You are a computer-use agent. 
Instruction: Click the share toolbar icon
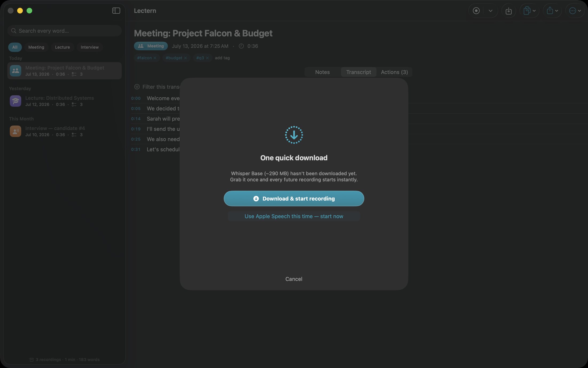tap(550, 11)
